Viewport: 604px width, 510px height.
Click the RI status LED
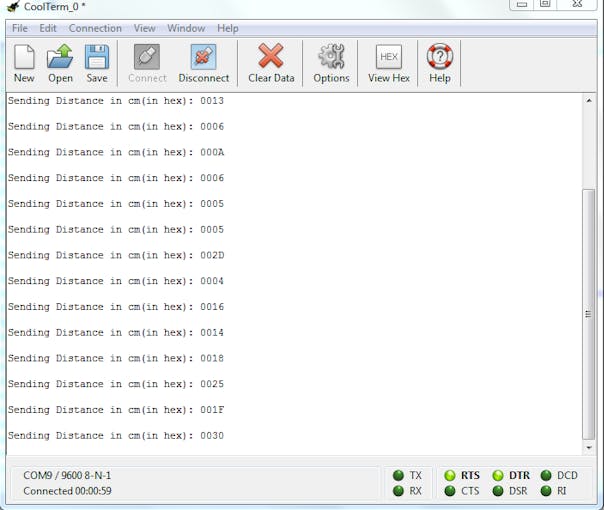[546, 491]
